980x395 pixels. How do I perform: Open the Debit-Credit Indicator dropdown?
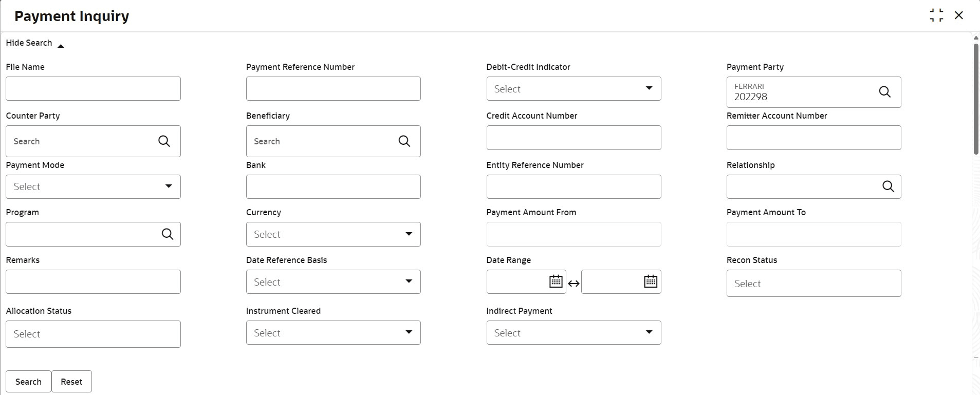574,89
